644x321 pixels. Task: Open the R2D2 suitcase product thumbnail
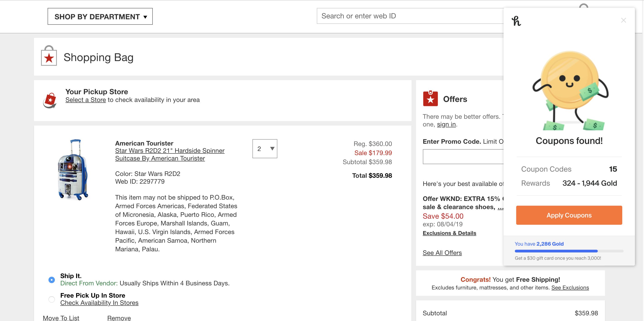click(x=73, y=170)
